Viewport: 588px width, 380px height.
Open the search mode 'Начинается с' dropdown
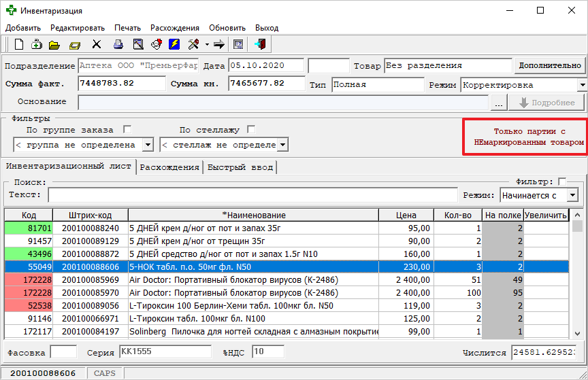tap(572, 195)
